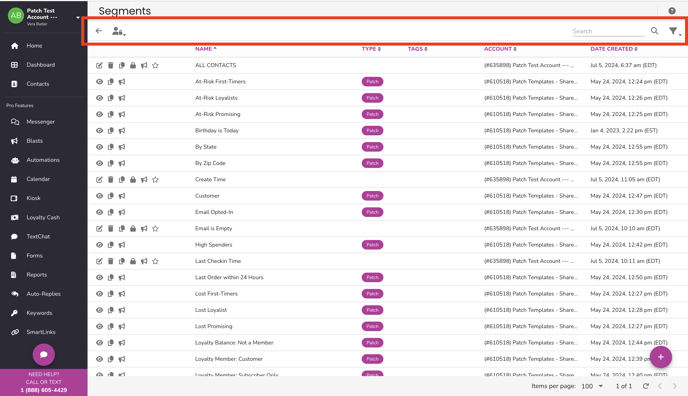
Task: Delete the Create Time segment
Action: (x=111, y=179)
